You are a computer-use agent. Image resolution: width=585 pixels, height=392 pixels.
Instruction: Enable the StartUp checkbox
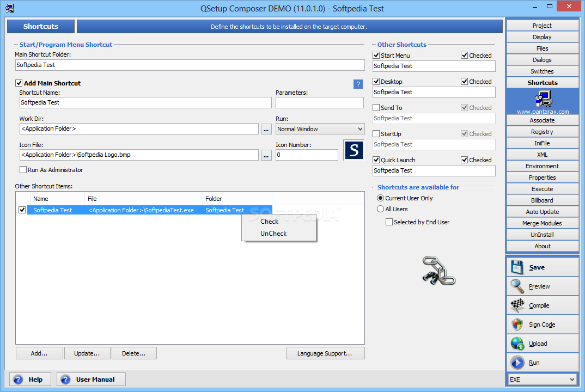click(x=376, y=133)
